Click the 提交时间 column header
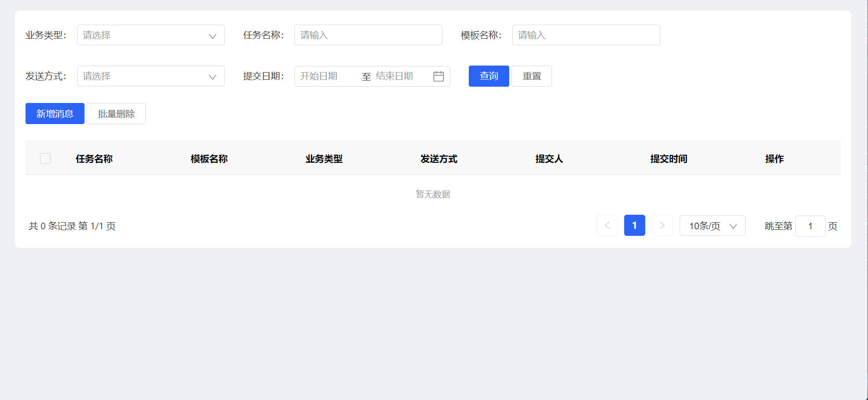 click(669, 159)
